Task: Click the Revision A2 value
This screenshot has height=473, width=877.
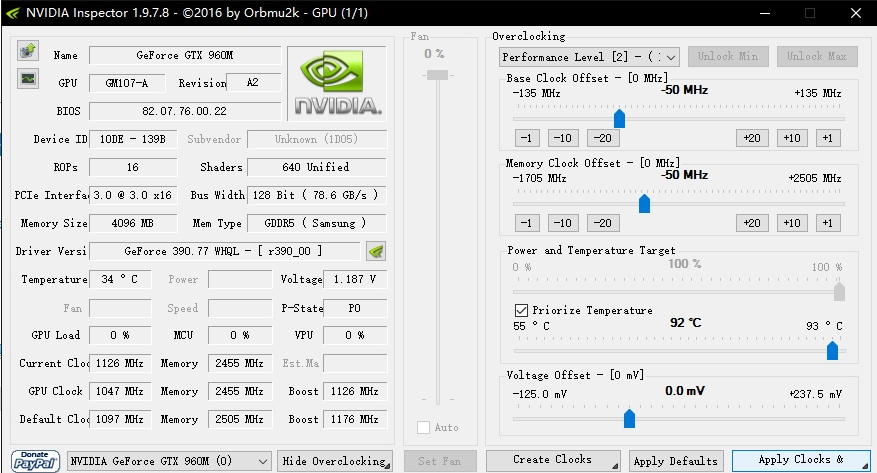Action: 253,83
